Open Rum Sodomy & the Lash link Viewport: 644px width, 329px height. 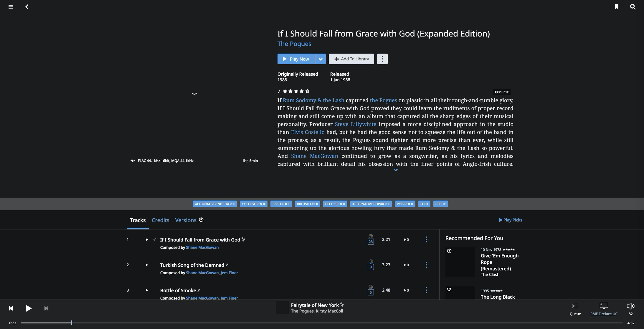[313, 100]
